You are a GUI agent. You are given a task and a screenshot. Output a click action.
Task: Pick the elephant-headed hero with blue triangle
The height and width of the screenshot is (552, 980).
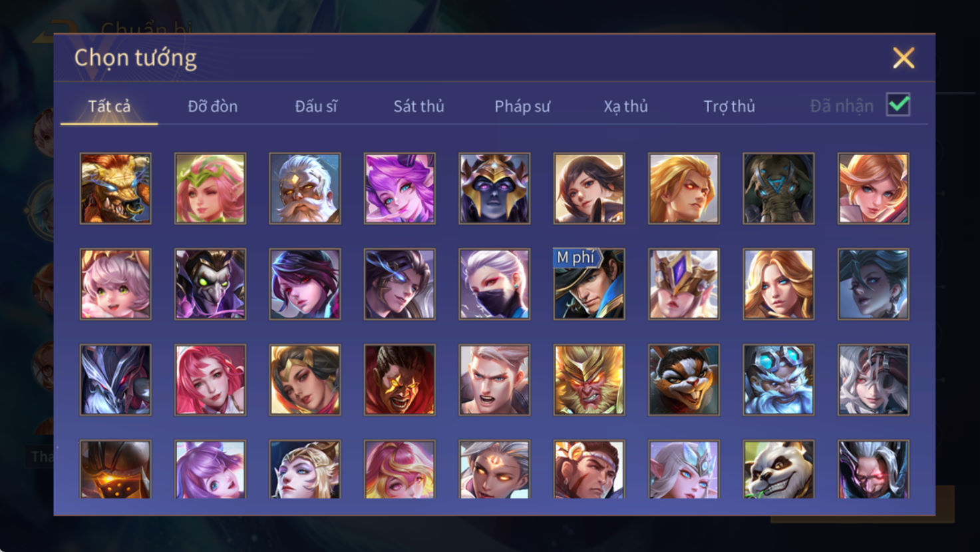tap(778, 188)
